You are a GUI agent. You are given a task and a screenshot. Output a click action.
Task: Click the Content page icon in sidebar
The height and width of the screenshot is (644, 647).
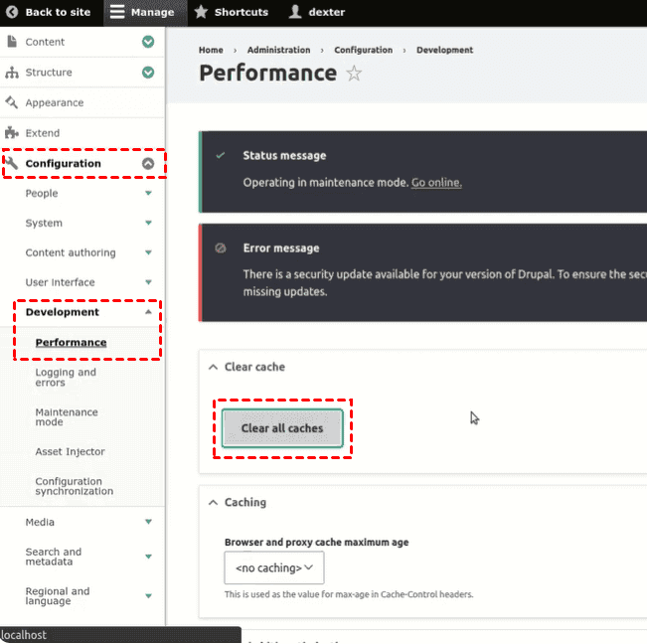click(12, 42)
